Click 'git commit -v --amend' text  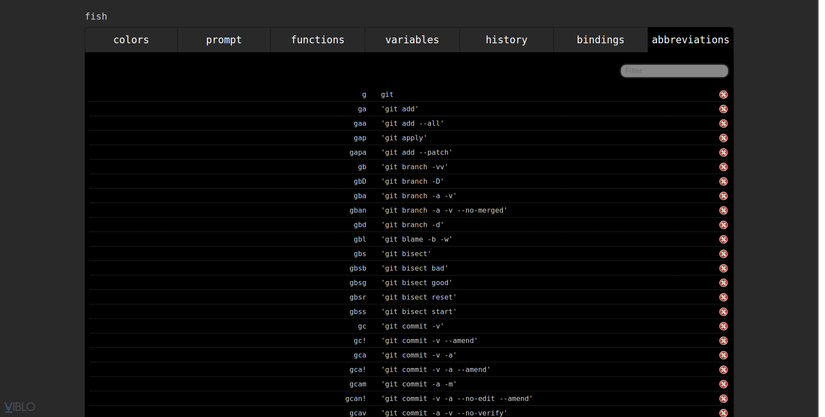(429, 341)
